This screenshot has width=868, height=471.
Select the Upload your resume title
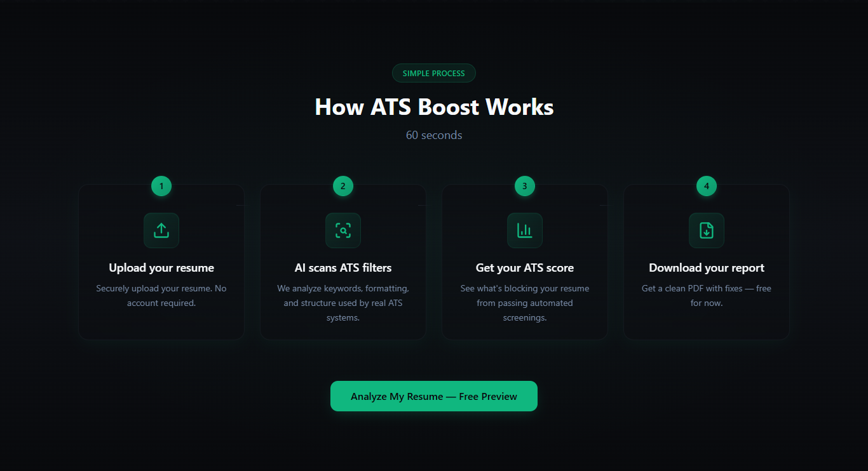pyautogui.click(x=161, y=268)
